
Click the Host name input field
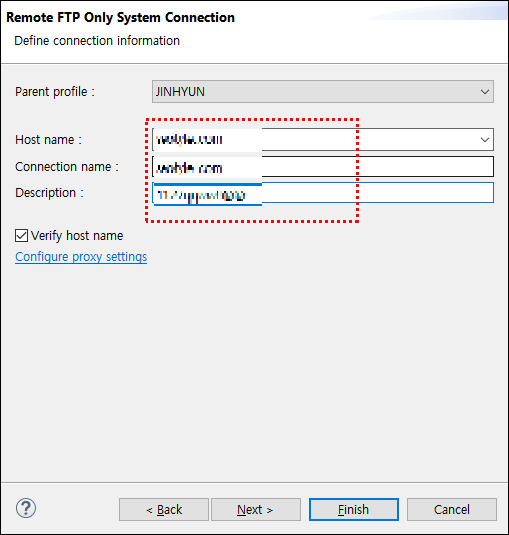[x=323, y=140]
